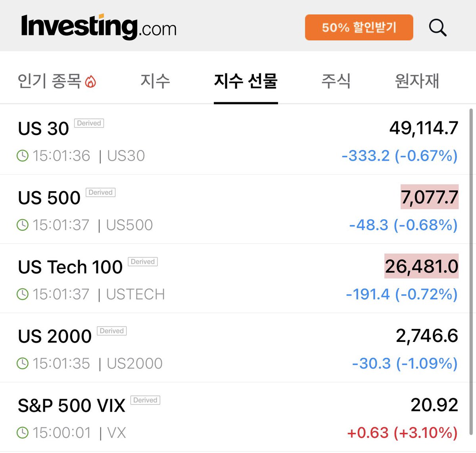Open the US Tech 100 instrument
476x453 pixels.
click(x=70, y=267)
